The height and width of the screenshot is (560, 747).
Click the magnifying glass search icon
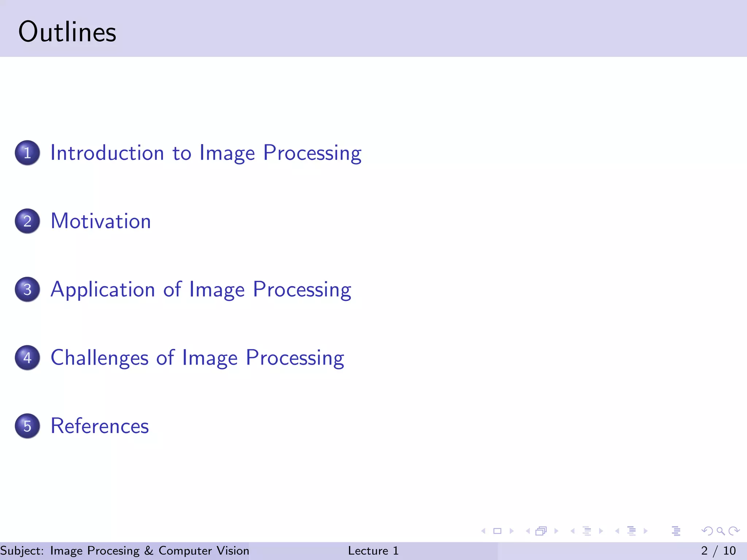[x=720, y=531]
